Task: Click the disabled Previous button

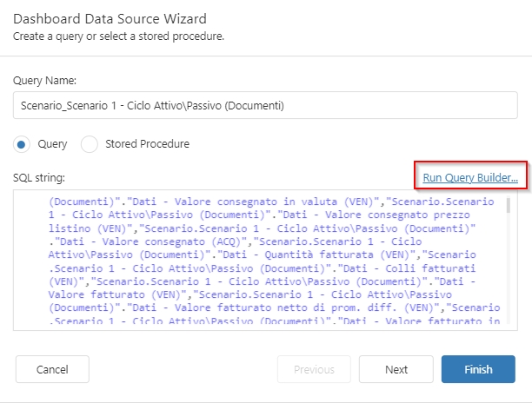Action: [314, 369]
